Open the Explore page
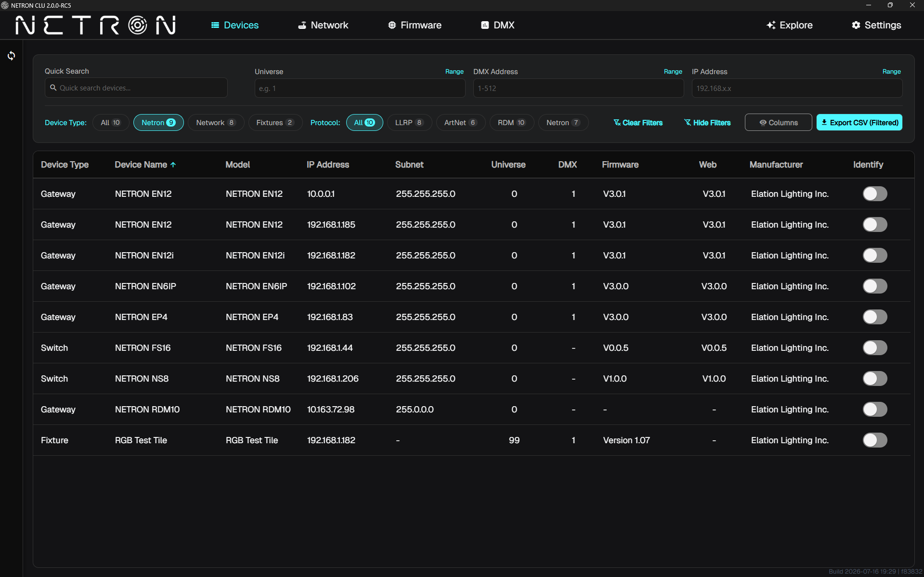The width and height of the screenshot is (924, 577). (x=790, y=25)
